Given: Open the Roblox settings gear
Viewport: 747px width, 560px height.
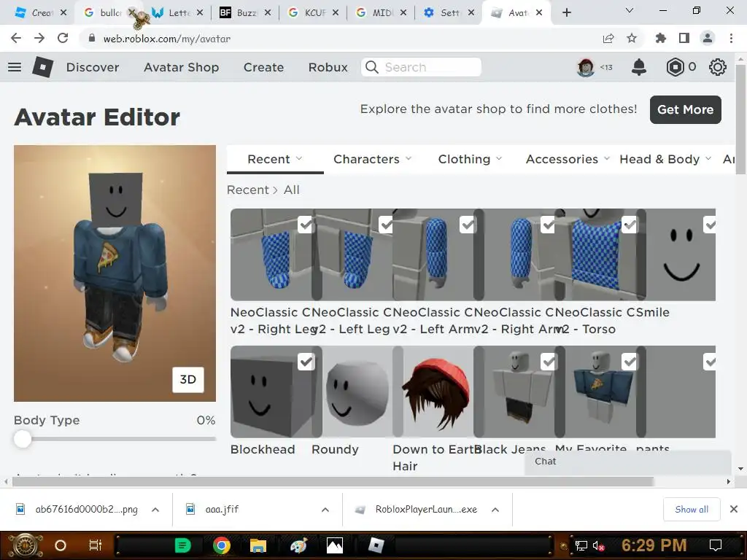Looking at the screenshot, I should tap(718, 67).
